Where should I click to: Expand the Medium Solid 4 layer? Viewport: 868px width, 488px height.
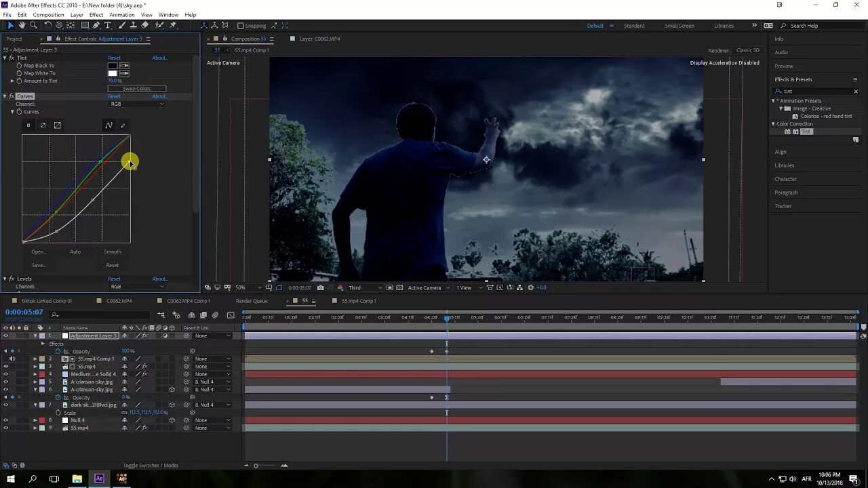pyautogui.click(x=35, y=374)
